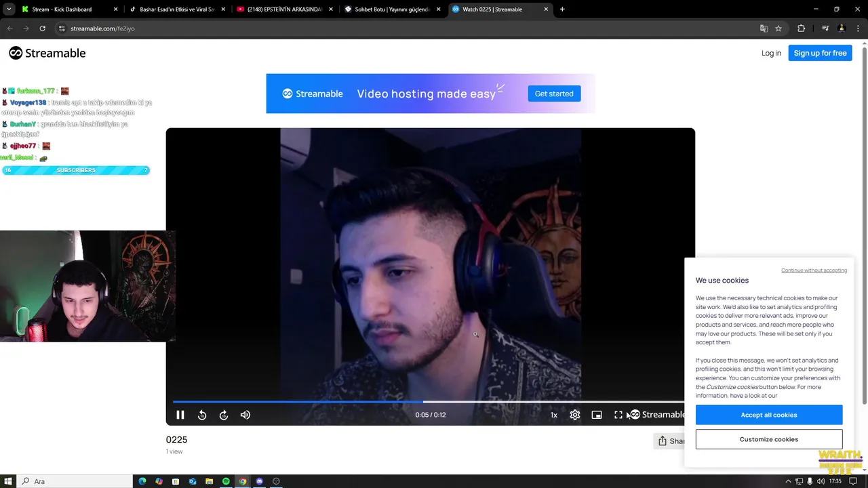Viewport: 868px width, 488px height.
Task: Click the taskbar clock 17:35
Action: tap(835, 481)
